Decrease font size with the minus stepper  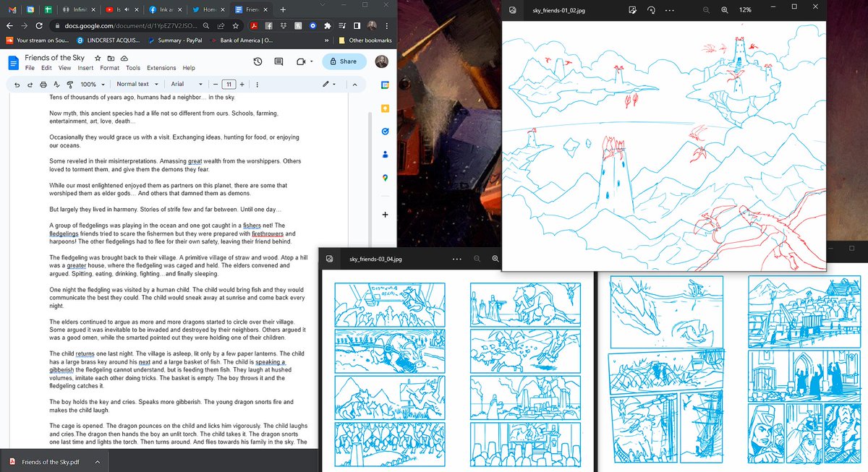(x=215, y=84)
